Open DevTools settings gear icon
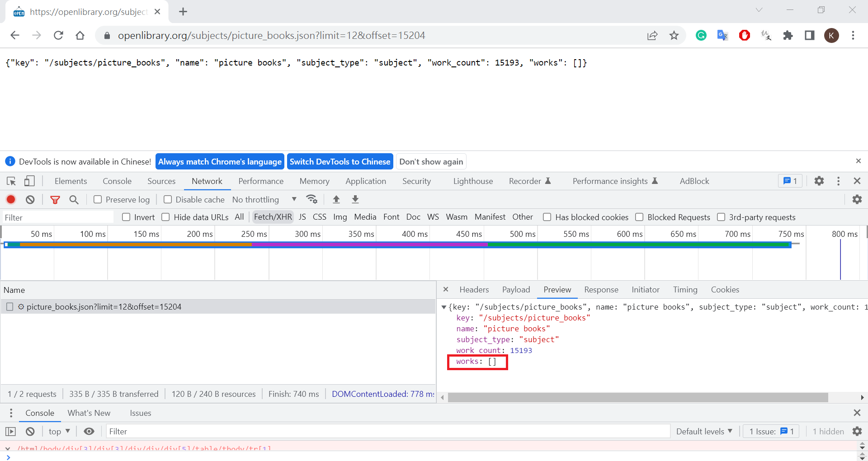This screenshot has height=461, width=868. 819,181
